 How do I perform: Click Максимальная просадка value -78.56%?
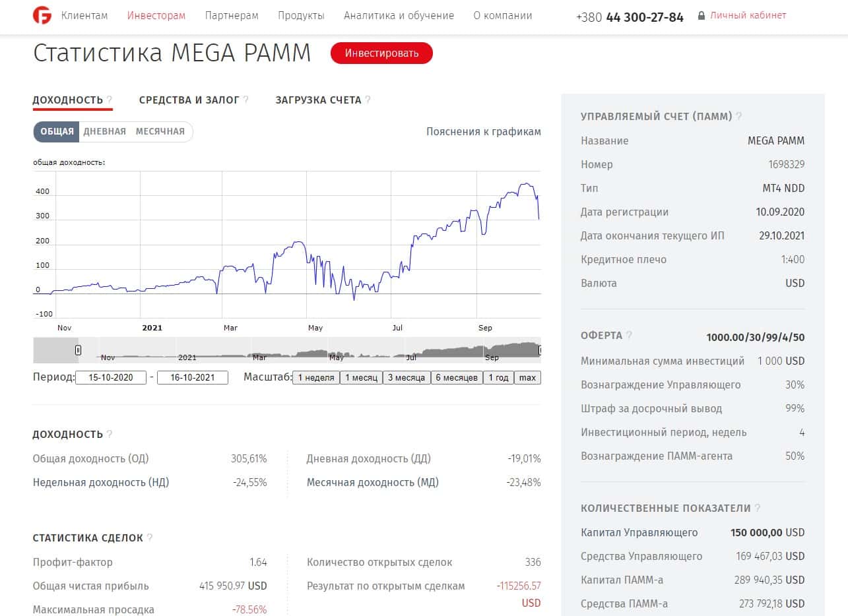pyautogui.click(x=249, y=610)
